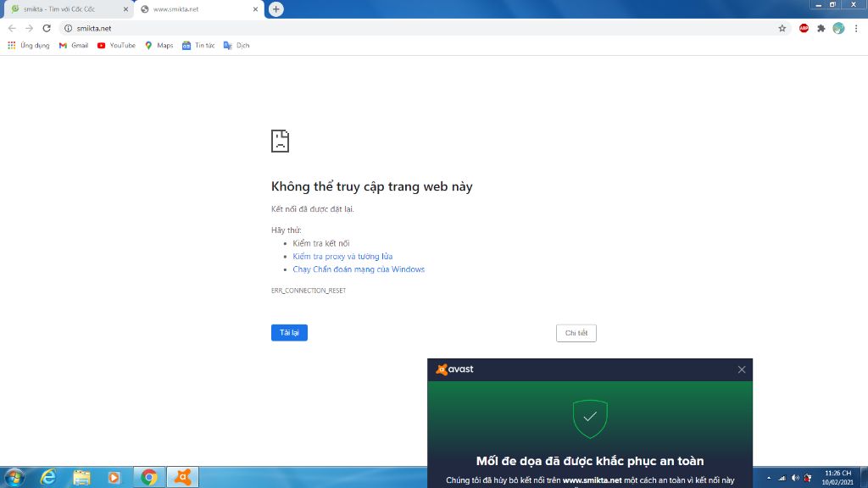Viewport: 868px width, 488px height.
Task: Open the AdBlock Plus extension
Action: pyautogui.click(x=804, y=28)
